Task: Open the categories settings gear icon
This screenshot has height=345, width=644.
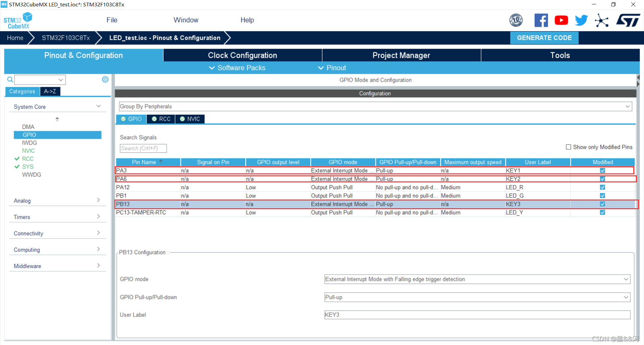Action: tap(105, 79)
